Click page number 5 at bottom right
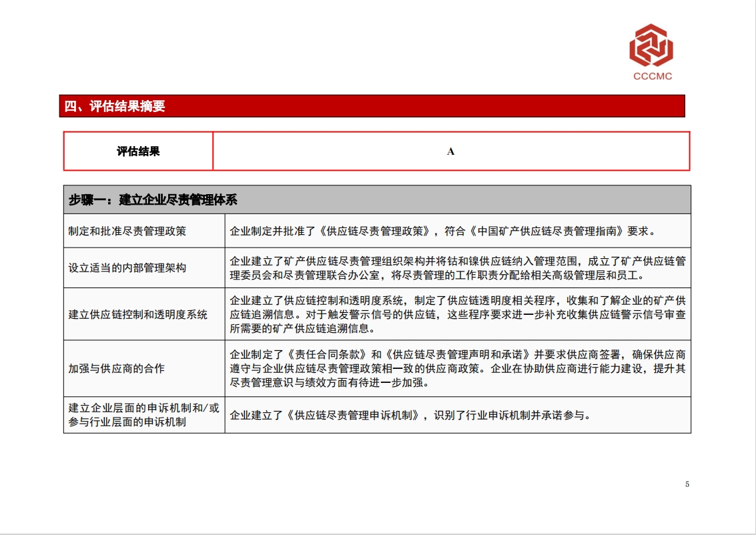This screenshot has width=756, height=535. [687, 484]
